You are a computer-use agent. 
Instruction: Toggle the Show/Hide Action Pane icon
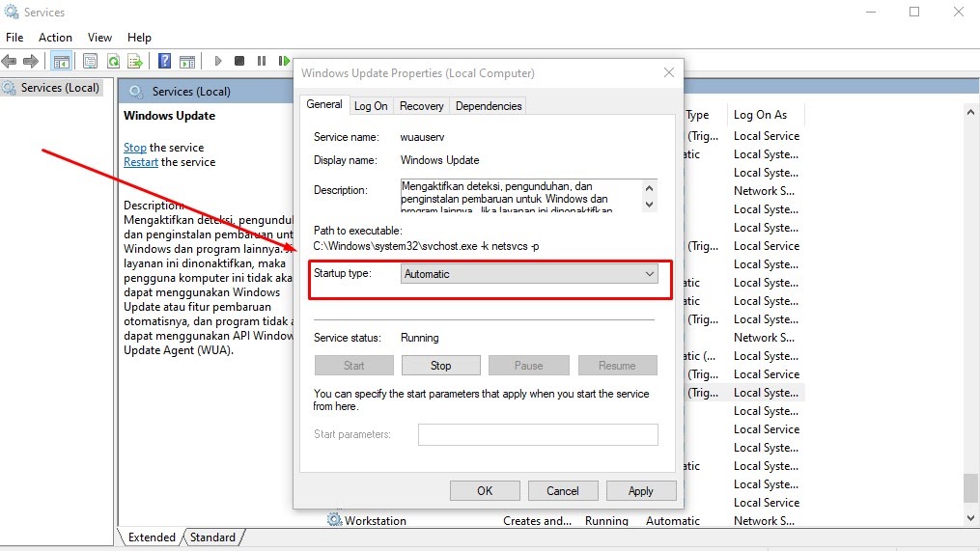point(187,61)
